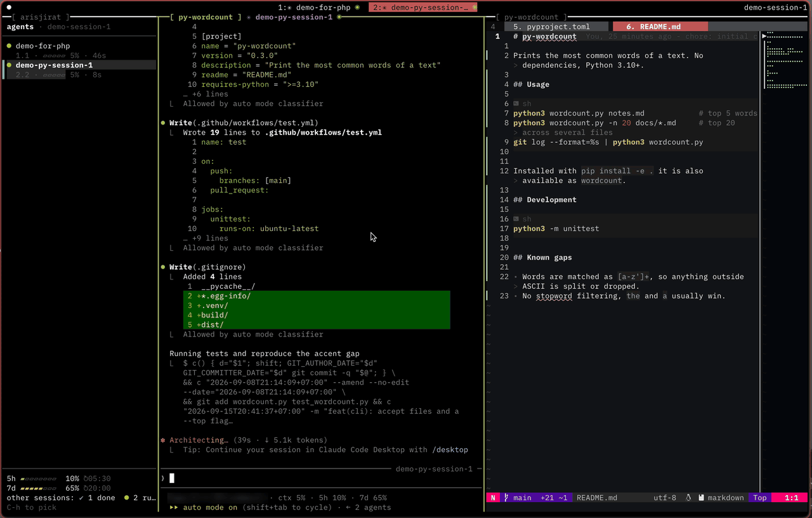
Task: Click the 5h usage progress bar
Action: [39, 479]
